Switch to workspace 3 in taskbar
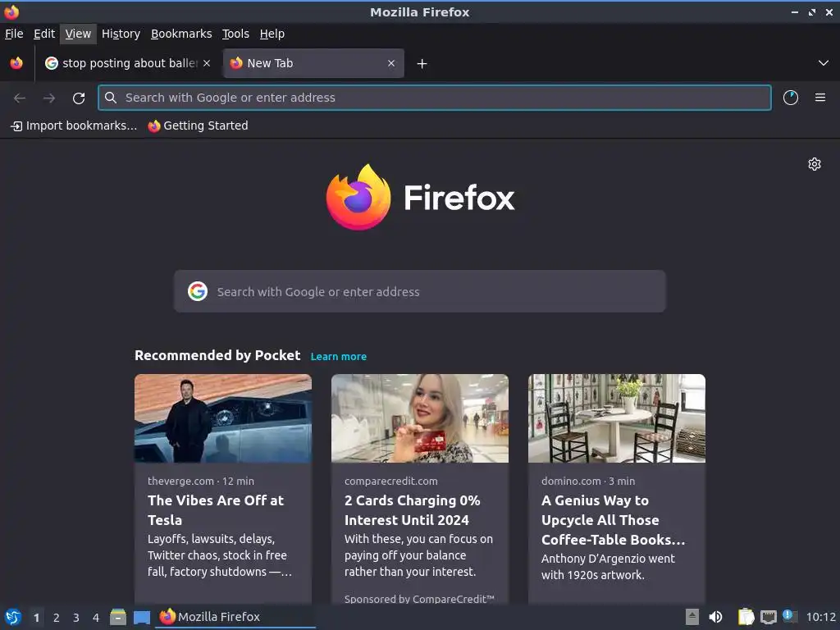The image size is (840, 630). [76, 618]
